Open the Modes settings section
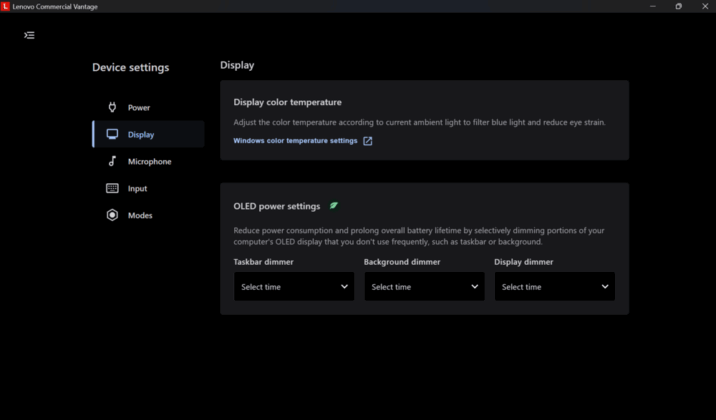The image size is (716, 420). pyautogui.click(x=140, y=215)
